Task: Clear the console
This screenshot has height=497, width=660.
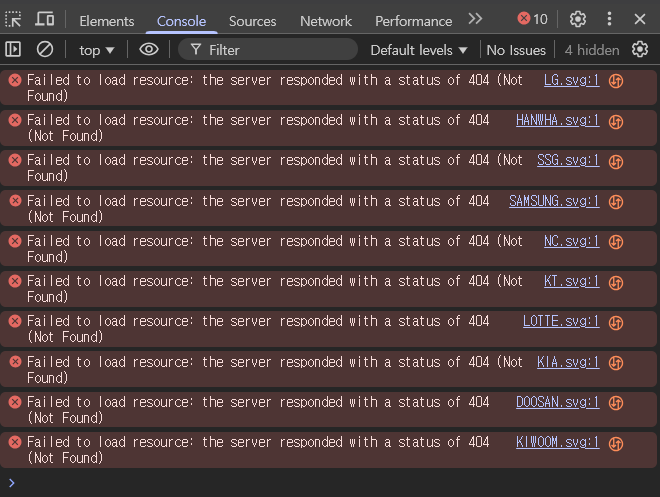Action: coord(45,49)
